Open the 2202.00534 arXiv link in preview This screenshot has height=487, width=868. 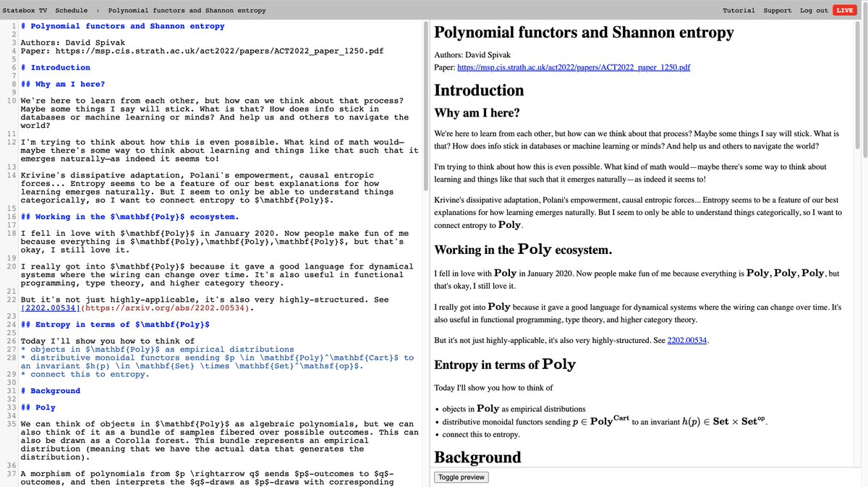(x=687, y=339)
